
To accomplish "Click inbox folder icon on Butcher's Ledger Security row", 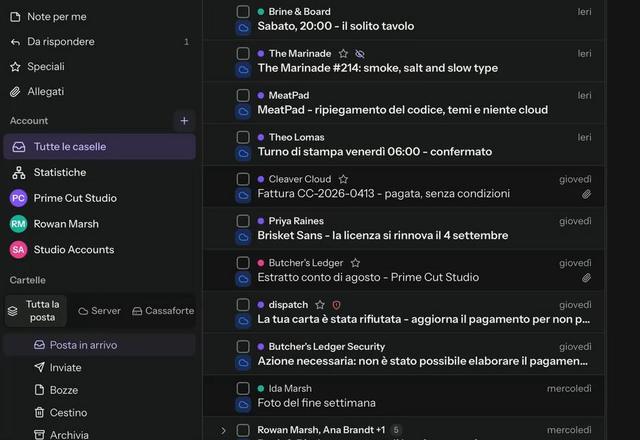I will (243, 363).
